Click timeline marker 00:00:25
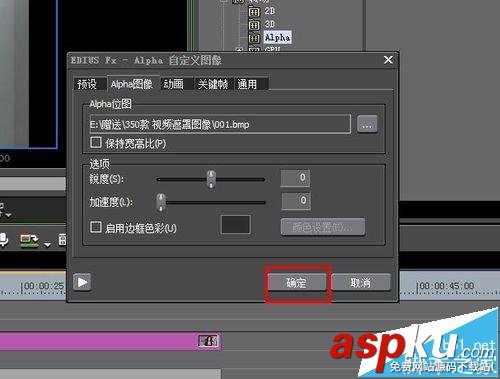This screenshot has height=379, width=500. click(x=43, y=286)
